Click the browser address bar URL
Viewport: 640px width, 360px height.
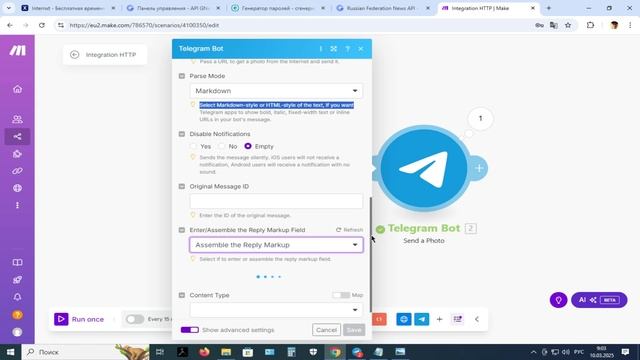tap(144, 25)
